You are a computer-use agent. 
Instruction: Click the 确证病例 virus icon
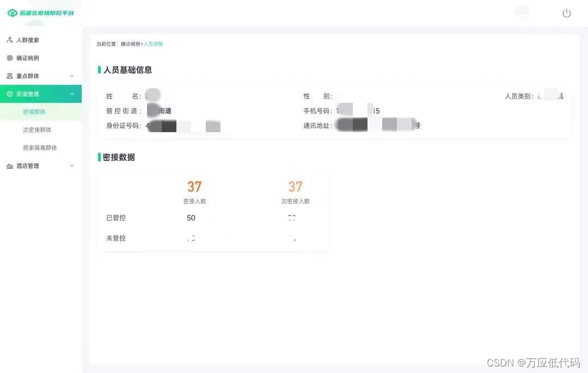(x=10, y=58)
